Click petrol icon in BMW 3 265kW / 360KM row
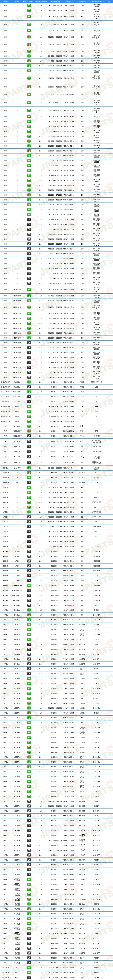The width and height of the screenshot is (113, 980). (29, 215)
